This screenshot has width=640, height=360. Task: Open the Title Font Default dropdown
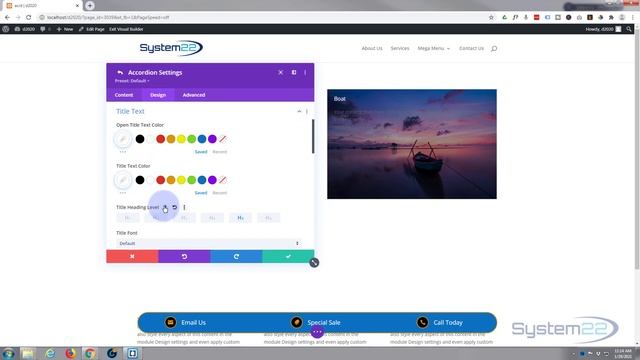[x=209, y=243]
